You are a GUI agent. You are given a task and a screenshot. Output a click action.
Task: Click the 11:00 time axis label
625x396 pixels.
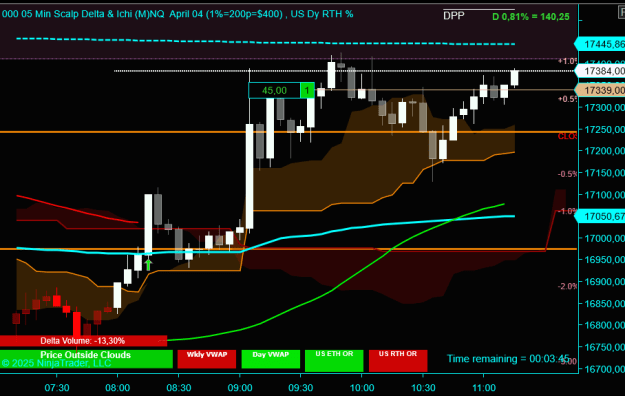coord(484,388)
